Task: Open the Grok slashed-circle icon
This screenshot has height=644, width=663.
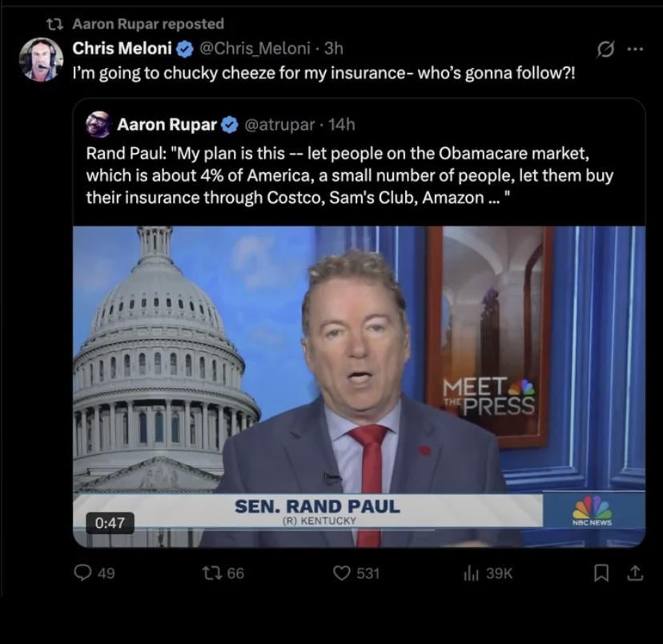Action: point(605,50)
